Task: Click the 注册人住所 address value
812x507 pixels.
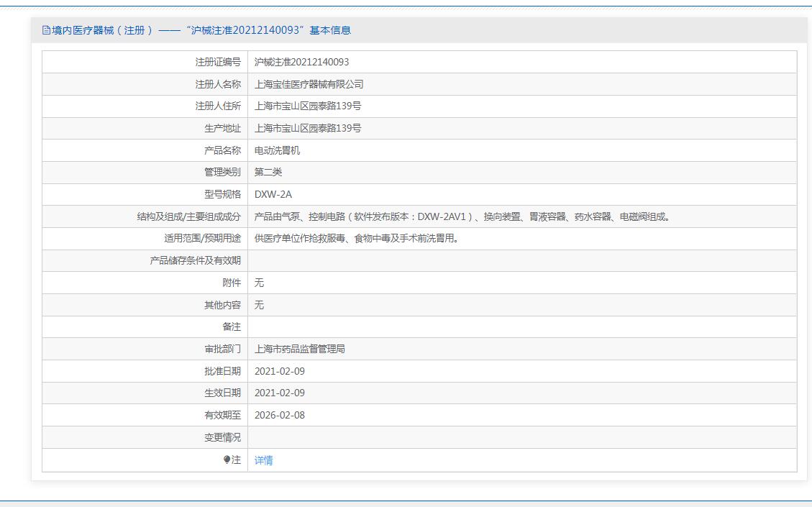Action: pyautogui.click(x=308, y=106)
